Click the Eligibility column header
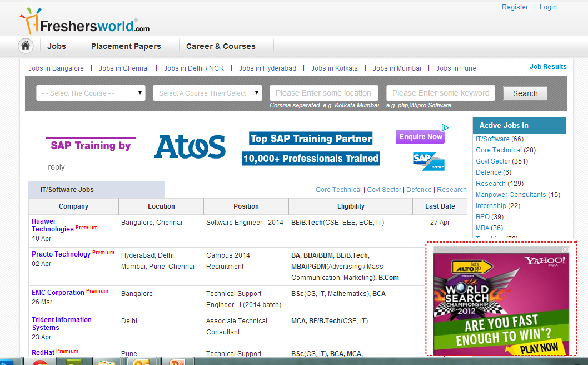Image resolution: width=588 pixels, height=365 pixels. pos(351,206)
